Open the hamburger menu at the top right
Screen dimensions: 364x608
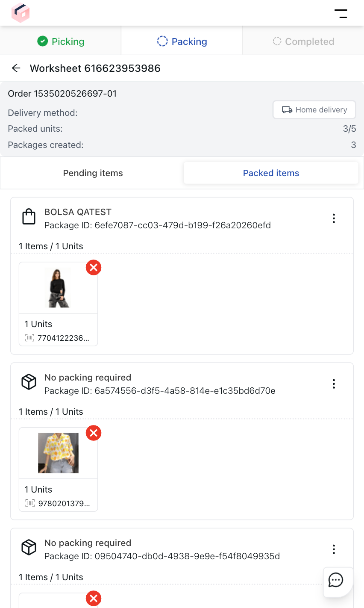(341, 13)
